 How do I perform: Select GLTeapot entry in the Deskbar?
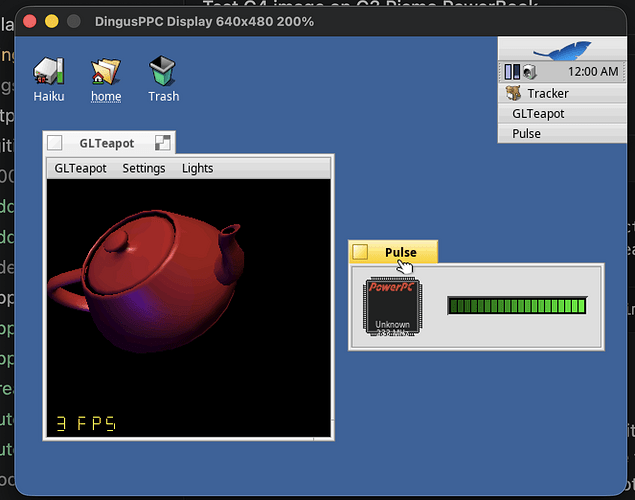[x=562, y=114]
